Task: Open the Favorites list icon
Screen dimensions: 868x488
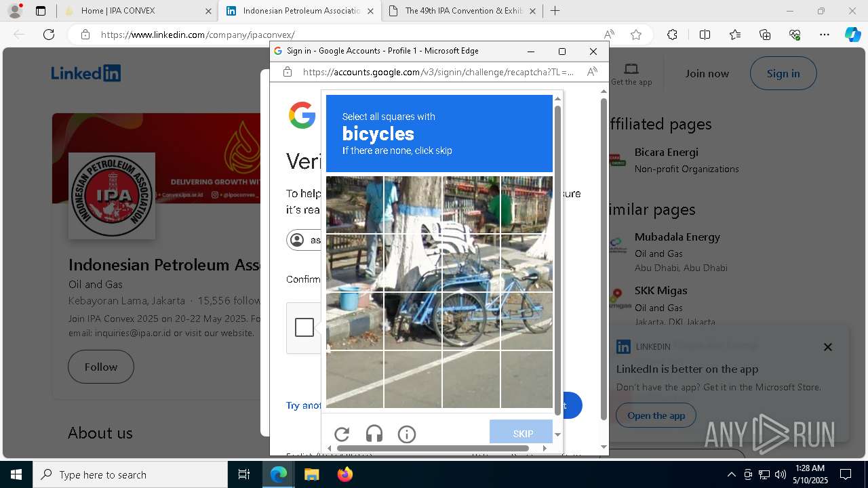Action: 735,35
